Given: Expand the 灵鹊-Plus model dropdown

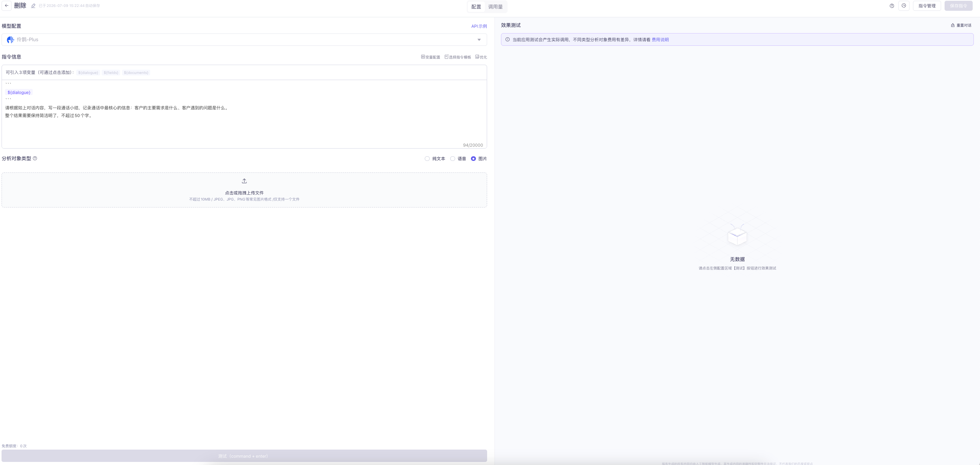Looking at the screenshot, I should tap(244, 40).
